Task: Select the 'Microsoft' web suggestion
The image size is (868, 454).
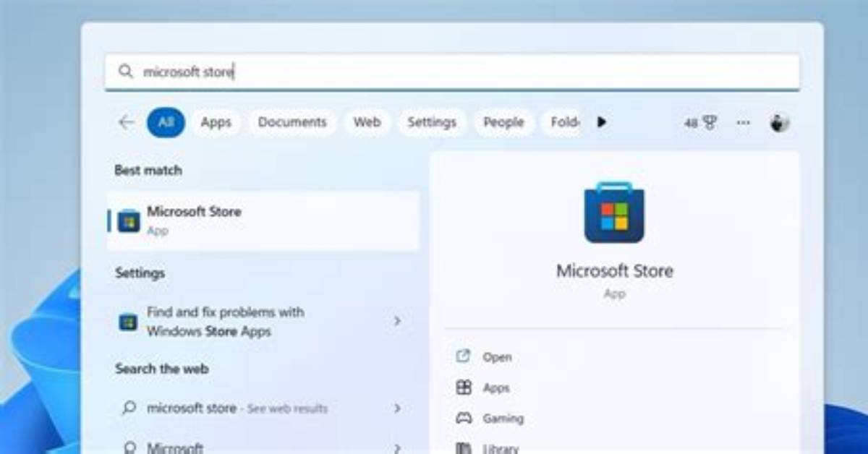Action: click(x=175, y=448)
